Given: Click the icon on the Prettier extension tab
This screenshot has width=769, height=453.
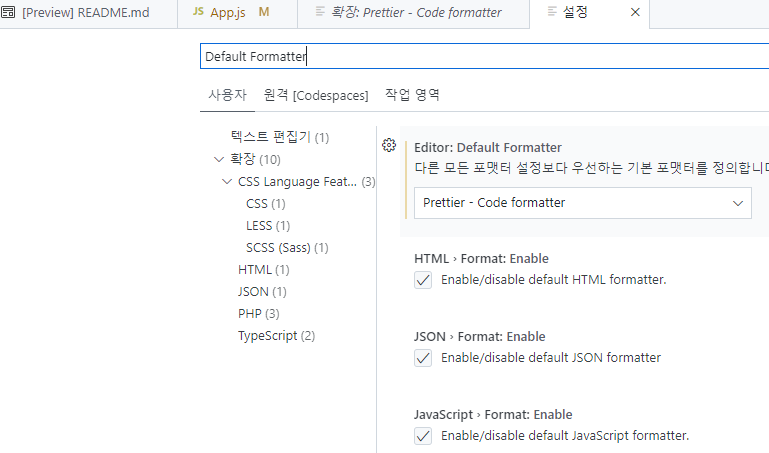Looking at the screenshot, I should [320, 11].
